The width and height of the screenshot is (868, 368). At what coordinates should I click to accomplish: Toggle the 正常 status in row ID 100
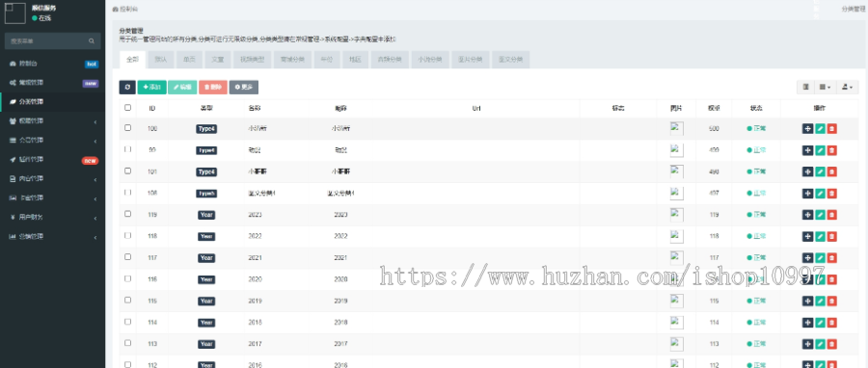[x=756, y=128]
